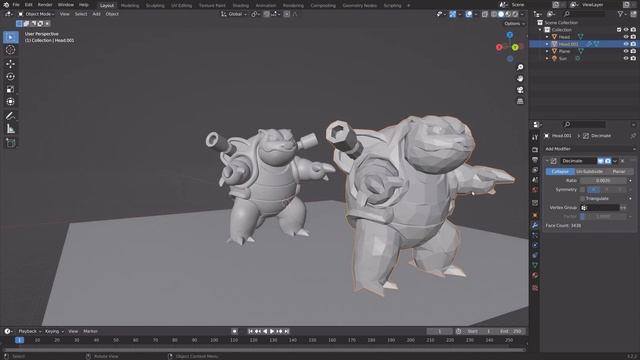Click the green Y axis gizmo

click(x=515, y=47)
